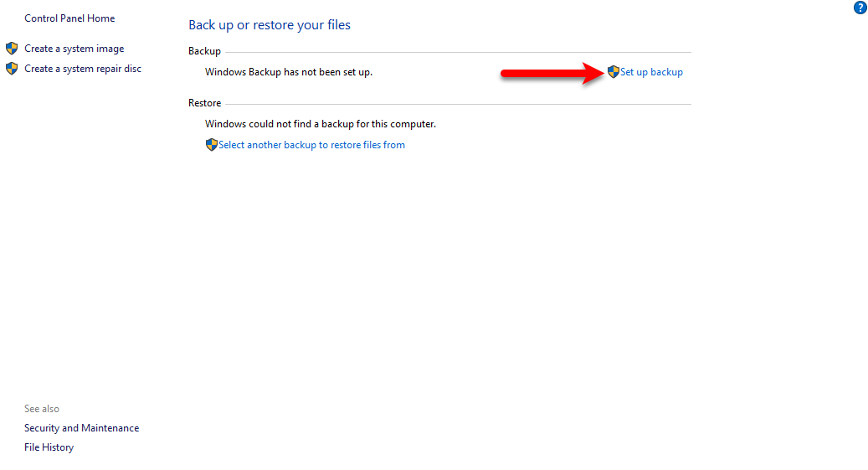Screen dimensions: 868x470
Task: Open Create a system repair disc
Action: click(x=83, y=69)
